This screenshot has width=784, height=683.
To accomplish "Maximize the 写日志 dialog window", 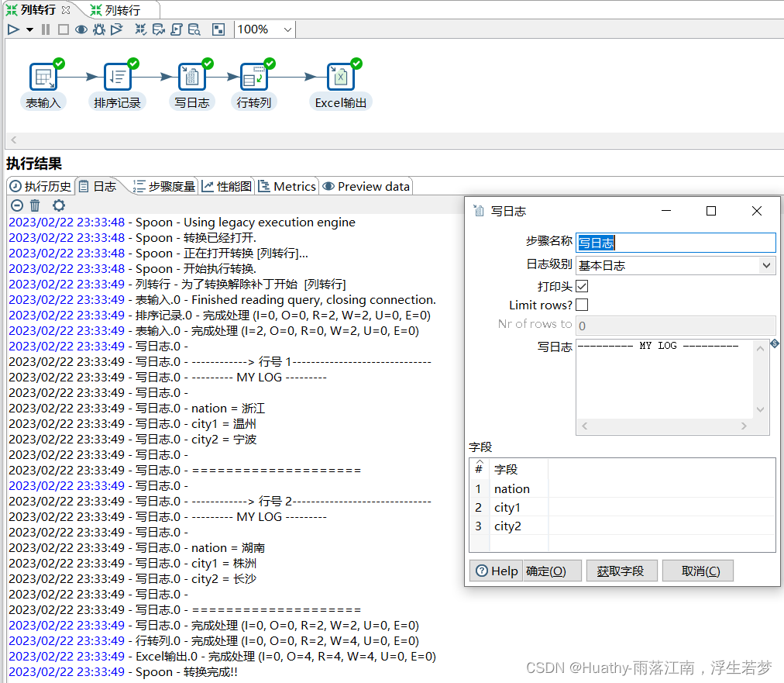I will point(711,211).
